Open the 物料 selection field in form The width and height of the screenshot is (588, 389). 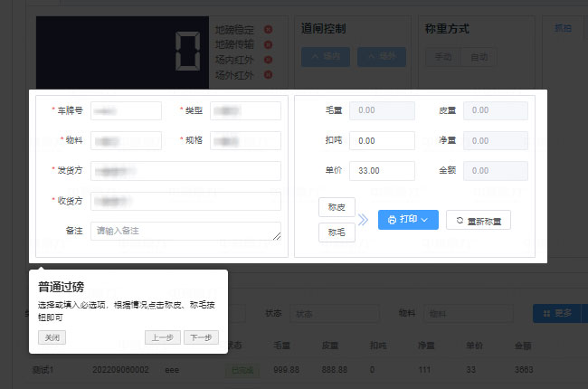click(x=126, y=141)
